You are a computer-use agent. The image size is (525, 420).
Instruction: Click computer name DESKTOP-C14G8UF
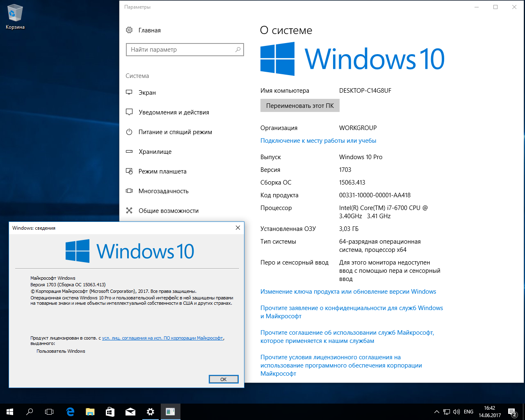(x=365, y=91)
